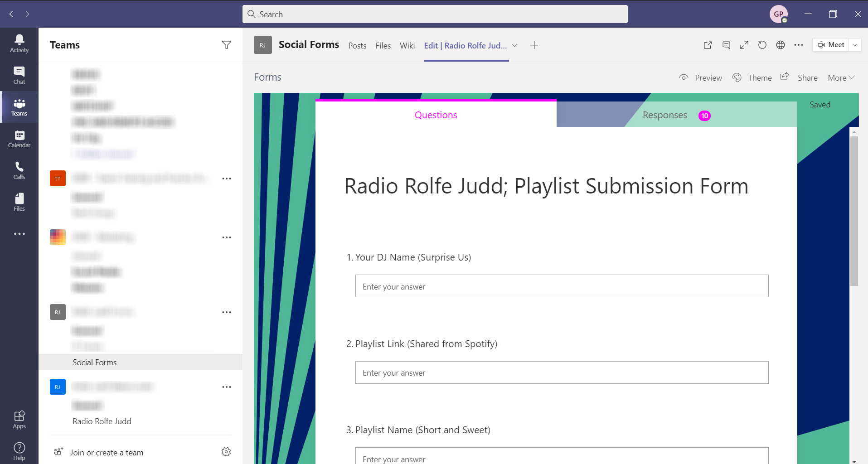Open the More forms menu
Screen dimensions: 868x464
click(x=841, y=77)
